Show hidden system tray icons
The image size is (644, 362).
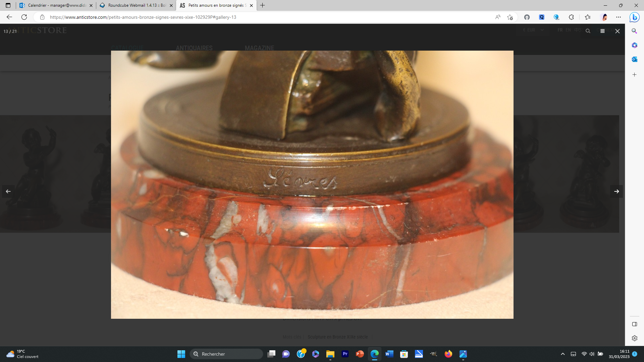[563, 354]
